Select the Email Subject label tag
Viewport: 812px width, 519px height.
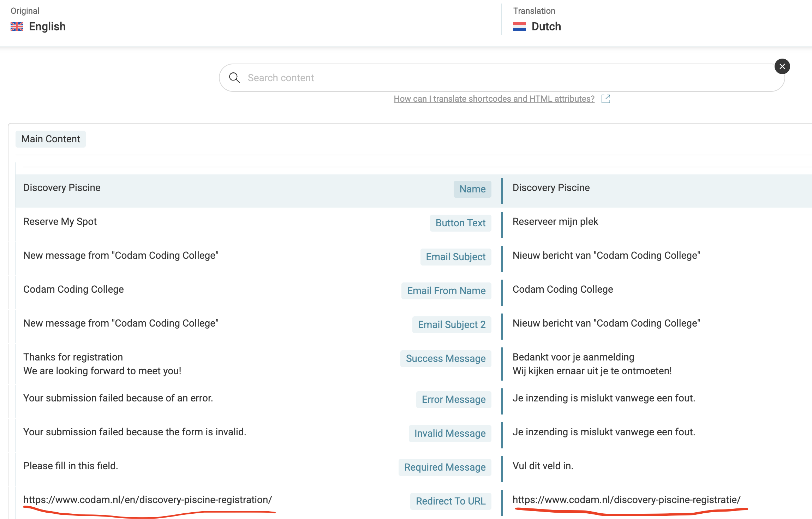455,257
